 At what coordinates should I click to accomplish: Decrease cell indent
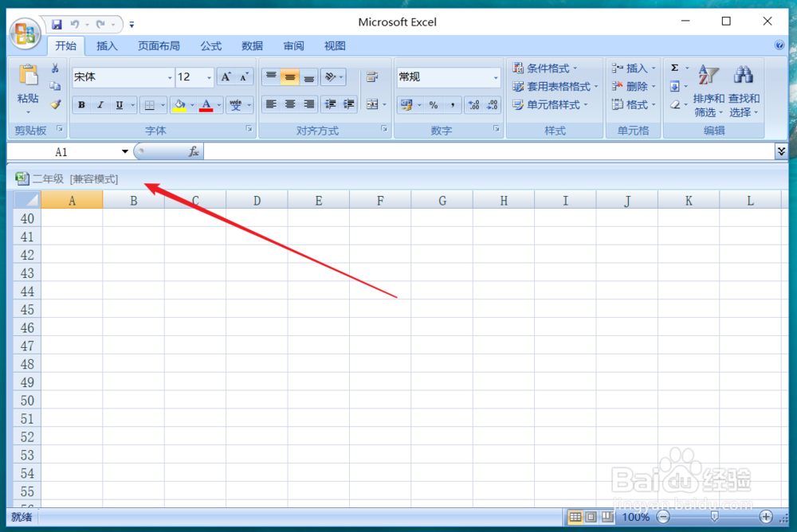(x=331, y=104)
